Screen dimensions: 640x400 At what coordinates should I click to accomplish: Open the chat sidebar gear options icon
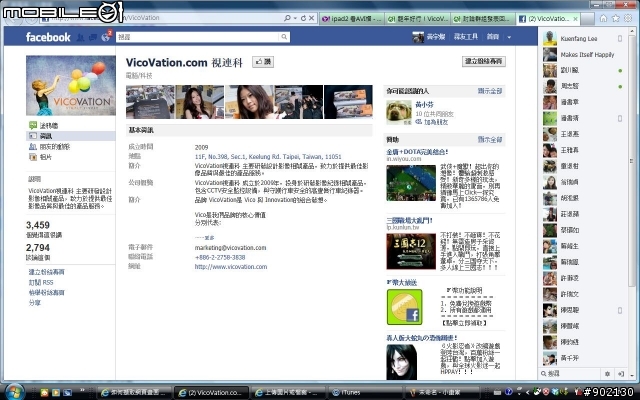pos(607,373)
